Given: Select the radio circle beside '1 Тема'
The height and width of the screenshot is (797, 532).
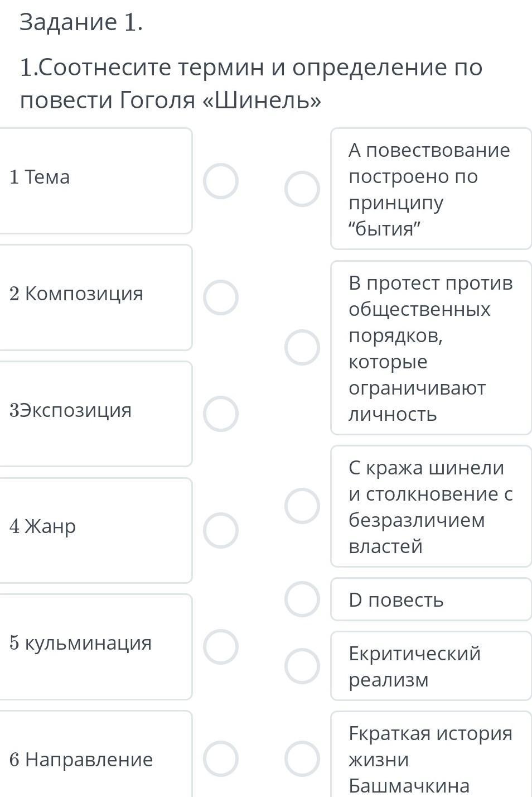Looking at the screenshot, I should [x=221, y=181].
